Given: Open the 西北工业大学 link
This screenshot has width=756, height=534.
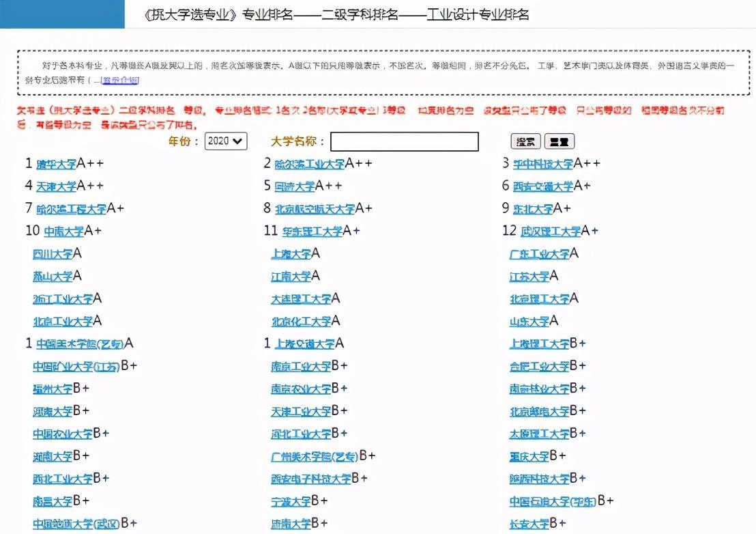Looking at the screenshot, I should point(63,479).
